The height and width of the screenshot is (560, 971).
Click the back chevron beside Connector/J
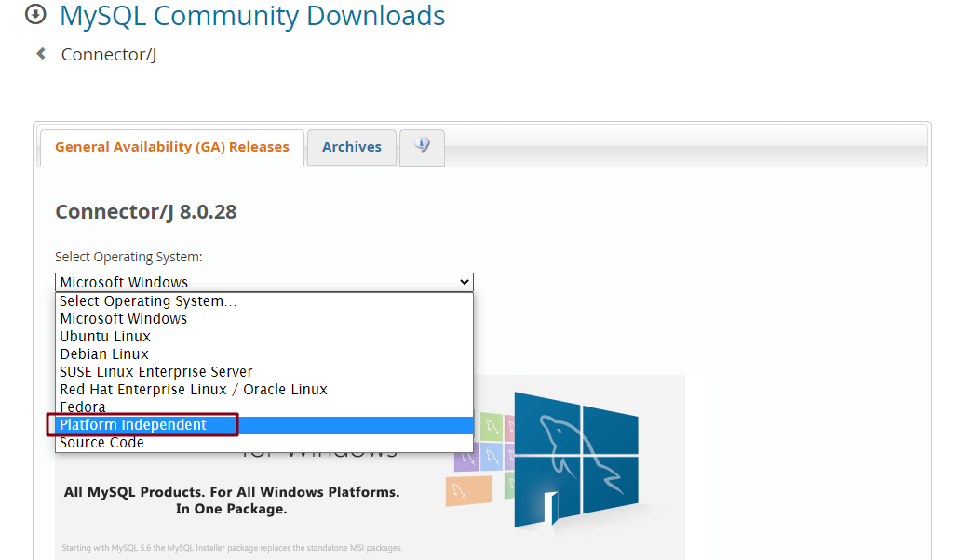tap(41, 54)
